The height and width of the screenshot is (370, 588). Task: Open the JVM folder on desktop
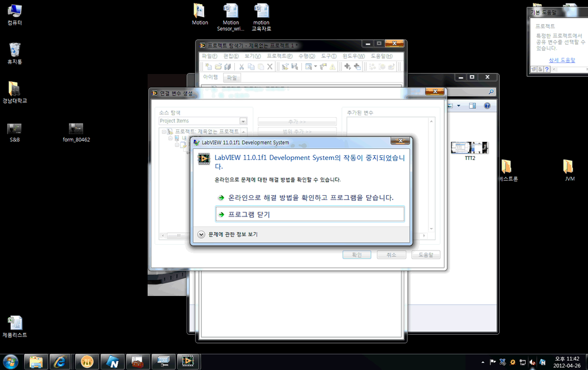click(569, 170)
